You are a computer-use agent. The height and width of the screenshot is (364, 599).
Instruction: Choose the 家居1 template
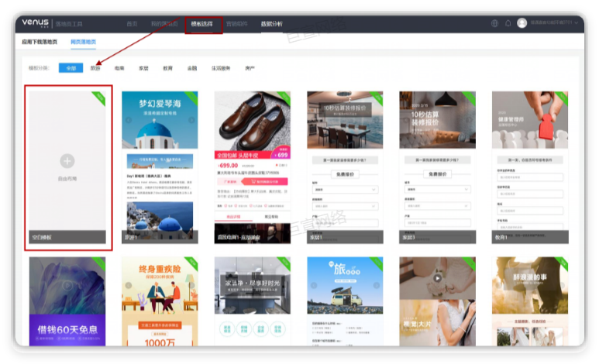point(345,167)
